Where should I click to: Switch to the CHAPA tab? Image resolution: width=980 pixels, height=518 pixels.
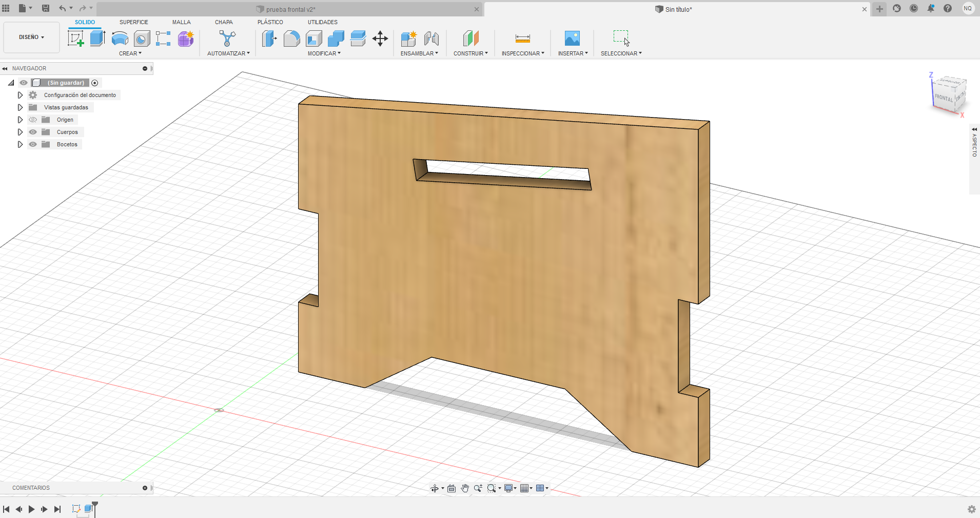pyautogui.click(x=224, y=22)
